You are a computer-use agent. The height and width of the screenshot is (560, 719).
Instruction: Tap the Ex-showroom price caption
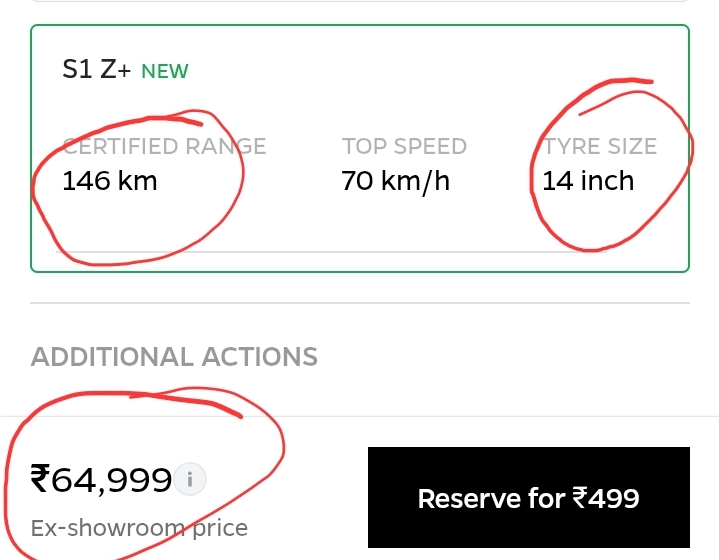[x=139, y=527]
